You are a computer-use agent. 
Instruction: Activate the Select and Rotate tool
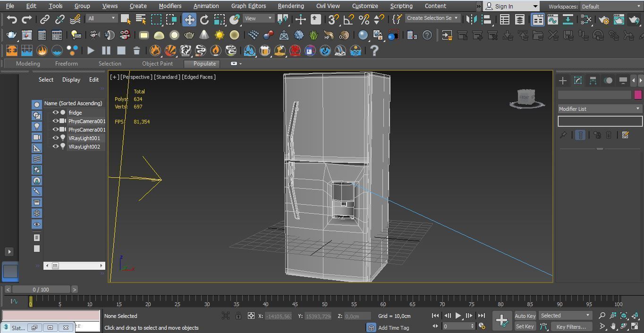(x=204, y=19)
